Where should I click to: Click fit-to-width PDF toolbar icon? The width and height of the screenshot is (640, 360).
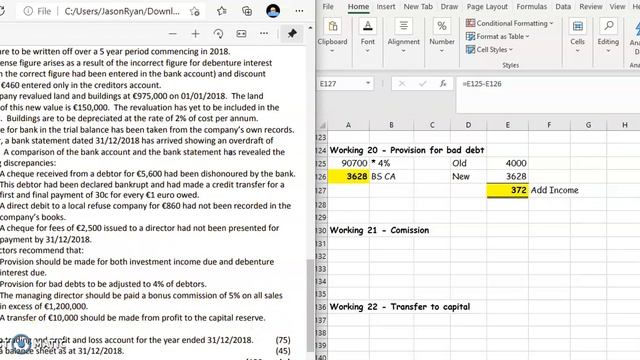click(x=241, y=33)
